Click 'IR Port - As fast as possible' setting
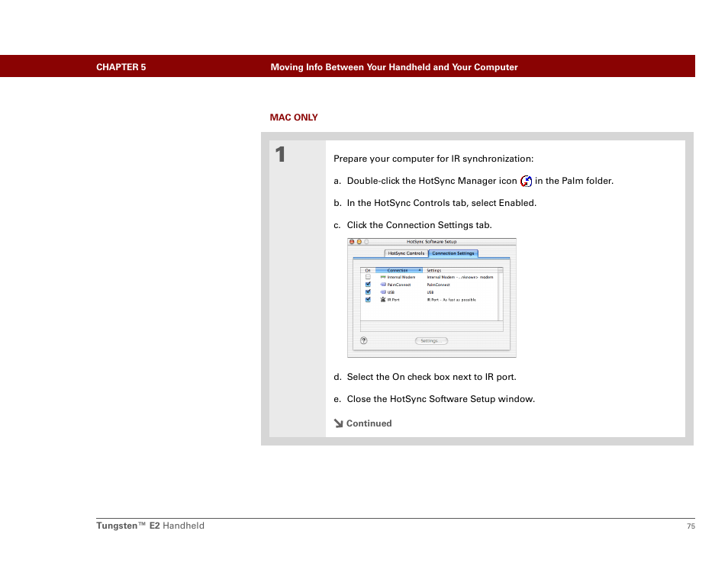Image resolution: width=728 pixels, height=563 pixels. pyautogui.click(x=452, y=300)
